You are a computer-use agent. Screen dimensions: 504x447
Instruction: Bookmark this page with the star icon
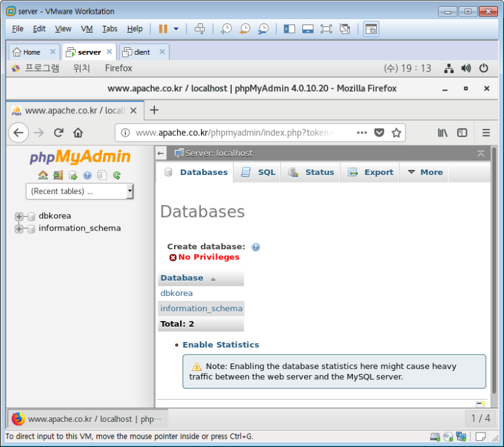point(396,133)
